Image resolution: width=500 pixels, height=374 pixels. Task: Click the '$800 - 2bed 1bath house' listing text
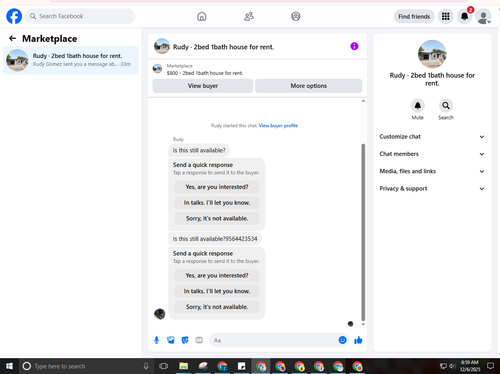coord(205,73)
